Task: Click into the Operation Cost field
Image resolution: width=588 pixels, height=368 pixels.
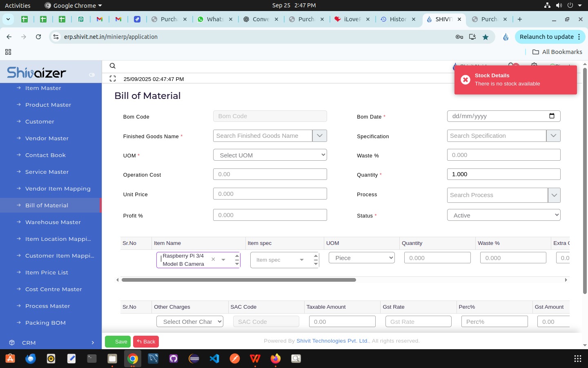Action: 270,174
